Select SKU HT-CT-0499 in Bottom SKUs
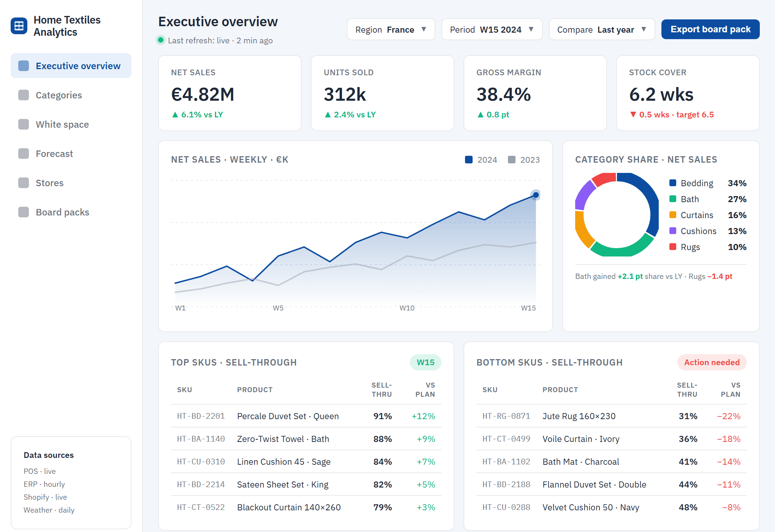775x532 pixels. pyautogui.click(x=506, y=439)
